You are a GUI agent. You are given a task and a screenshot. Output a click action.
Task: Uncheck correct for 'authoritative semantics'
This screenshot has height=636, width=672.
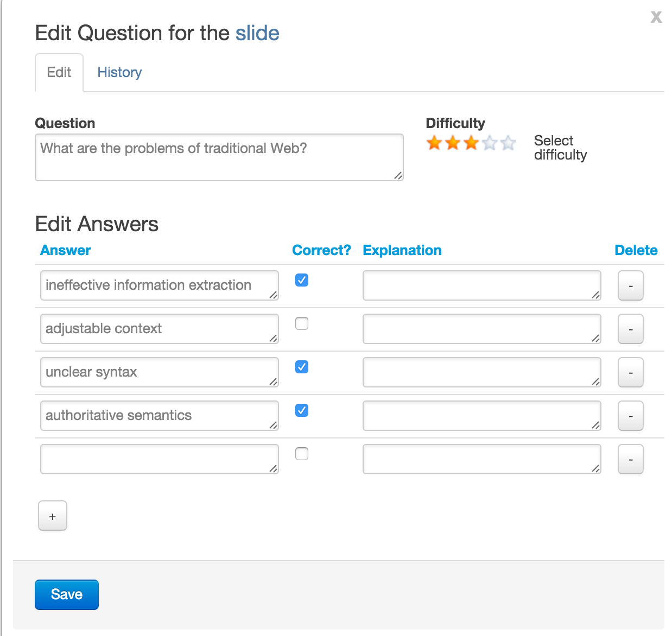[302, 410]
